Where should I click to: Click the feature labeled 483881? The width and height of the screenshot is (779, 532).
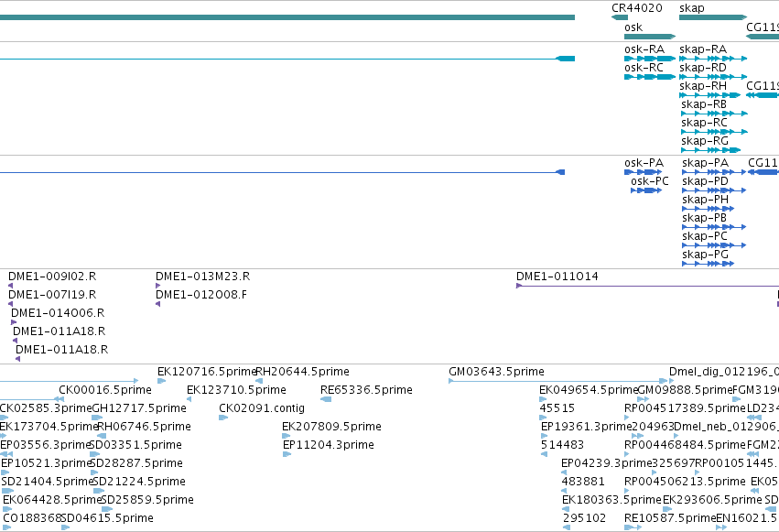coord(566,491)
